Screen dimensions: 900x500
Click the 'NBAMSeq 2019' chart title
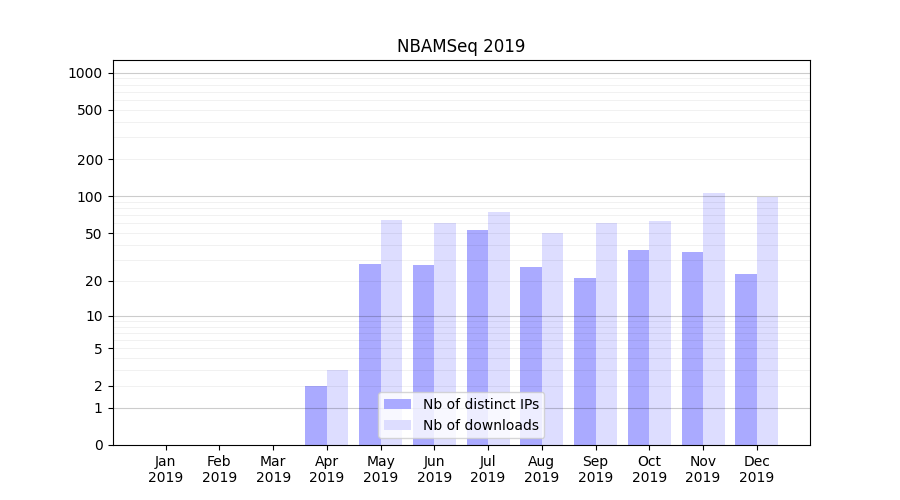461,46
